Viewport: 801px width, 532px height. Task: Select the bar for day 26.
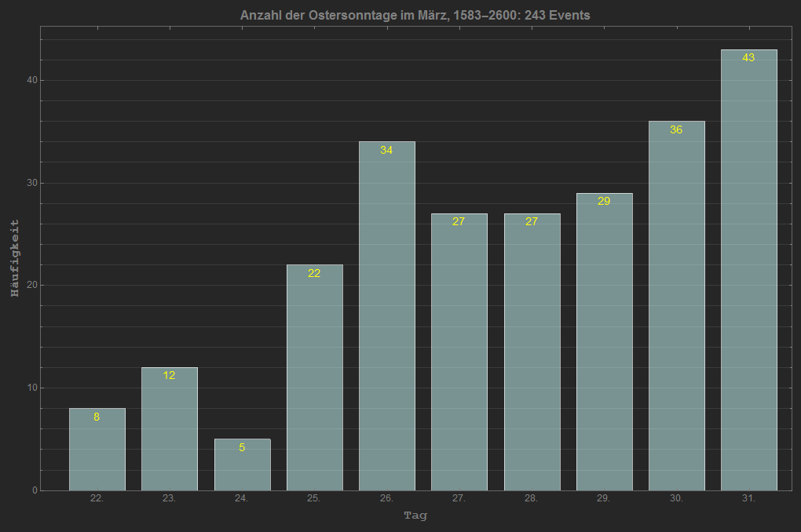coord(387,316)
